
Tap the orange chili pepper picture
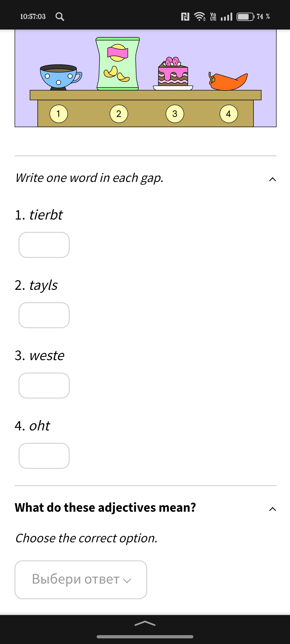[228, 81]
